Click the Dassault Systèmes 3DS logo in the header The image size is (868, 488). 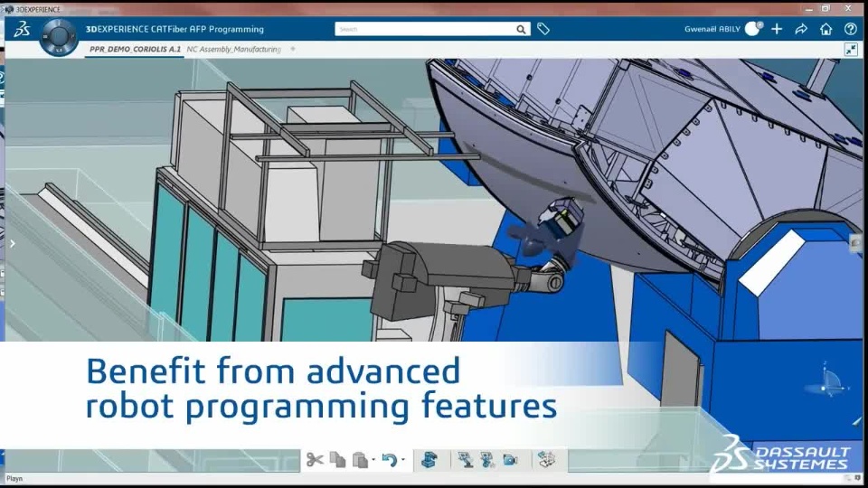[22, 29]
